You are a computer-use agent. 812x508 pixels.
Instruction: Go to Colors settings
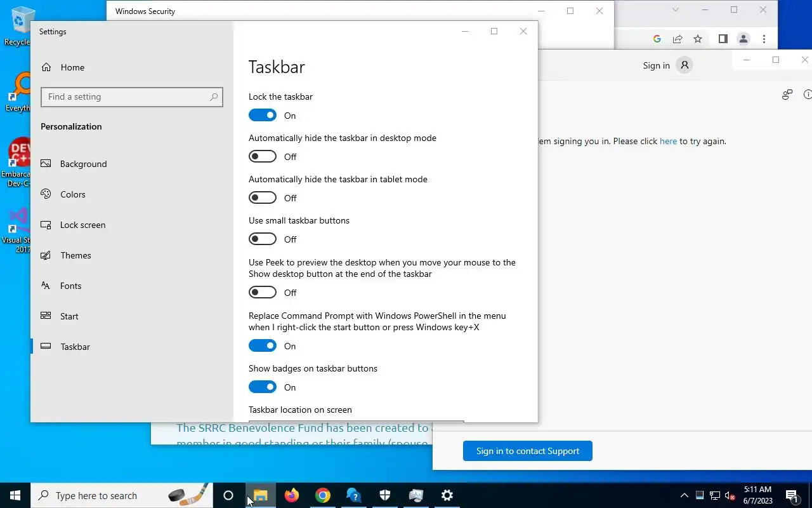[x=132, y=194]
